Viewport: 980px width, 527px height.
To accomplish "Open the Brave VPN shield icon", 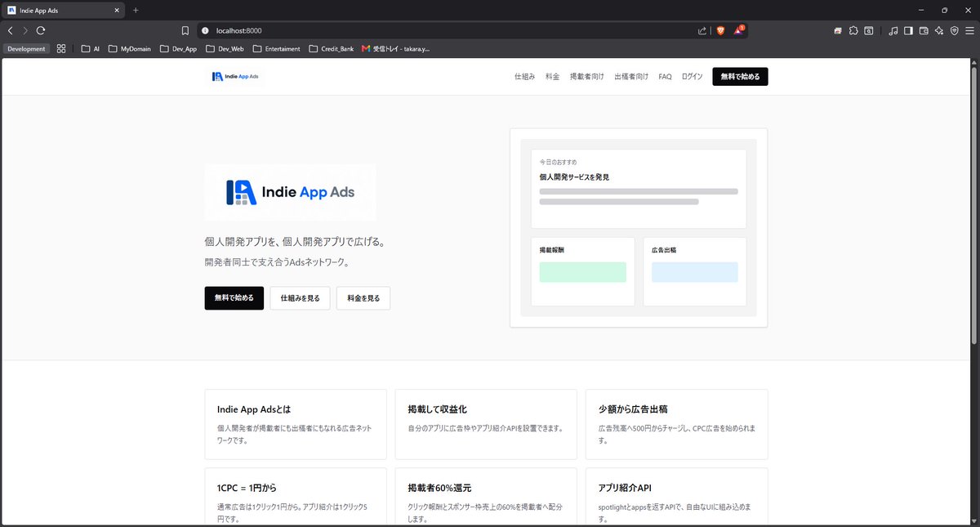I will (x=955, y=30).
